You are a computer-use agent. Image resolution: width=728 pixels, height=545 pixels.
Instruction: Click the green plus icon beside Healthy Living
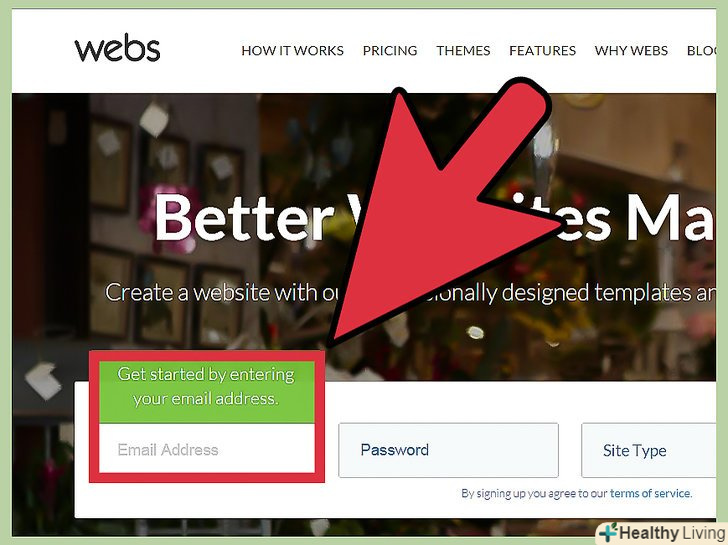coord(608,532)
